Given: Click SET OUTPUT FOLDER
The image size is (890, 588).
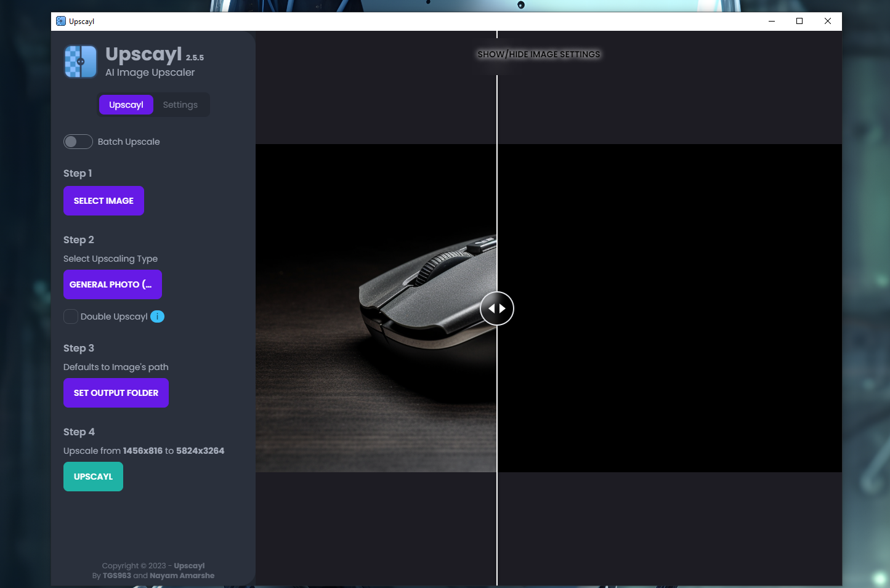Looking at the screenshot, I should [x=116, y=393].
